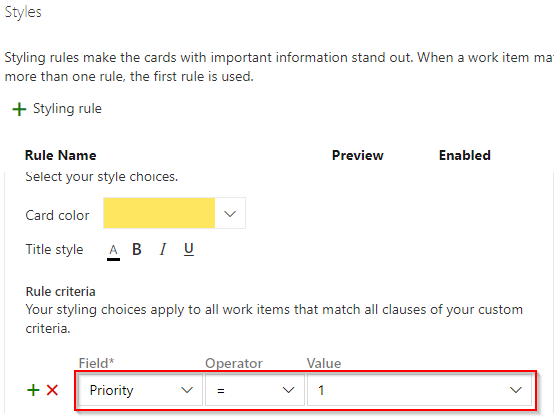Open the title text color picker
554x417 pixels.
coord(113,252)
